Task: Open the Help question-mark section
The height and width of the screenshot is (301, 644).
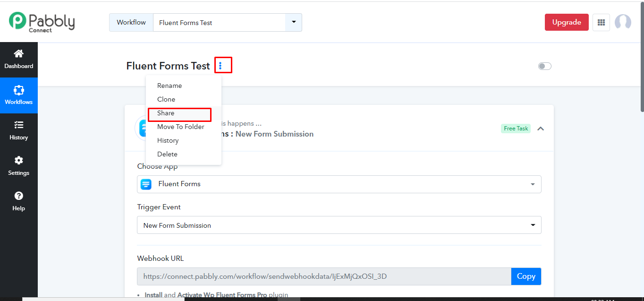Action: pyautogui.click(x=18, y=201)
